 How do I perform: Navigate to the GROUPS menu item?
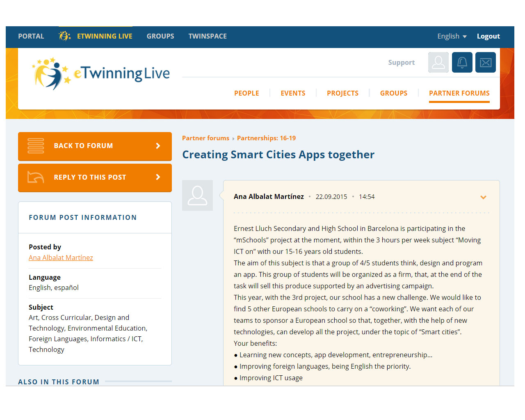click(x=394, y=93)
